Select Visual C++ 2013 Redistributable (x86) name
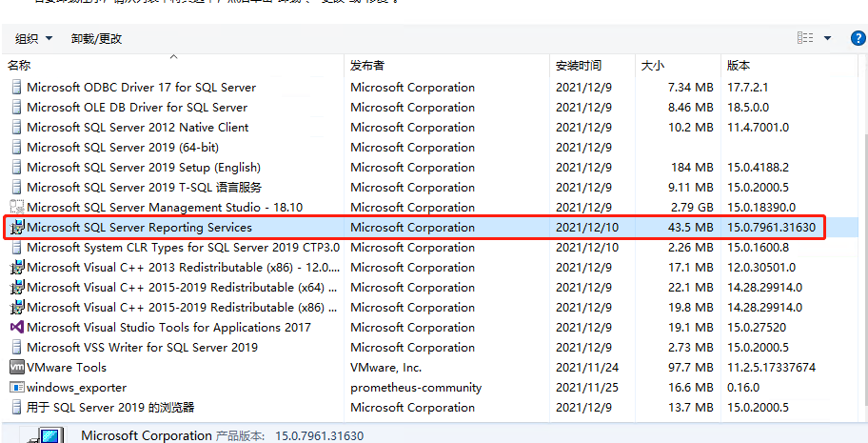The image size is (868, 443). pos(184,268)
